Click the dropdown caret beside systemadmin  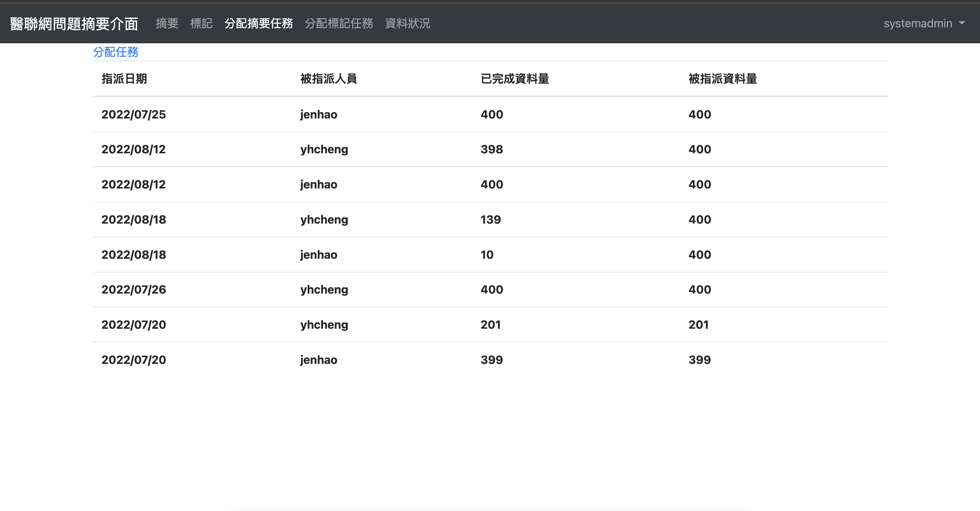pyautogui.click(x=962, y=23)
